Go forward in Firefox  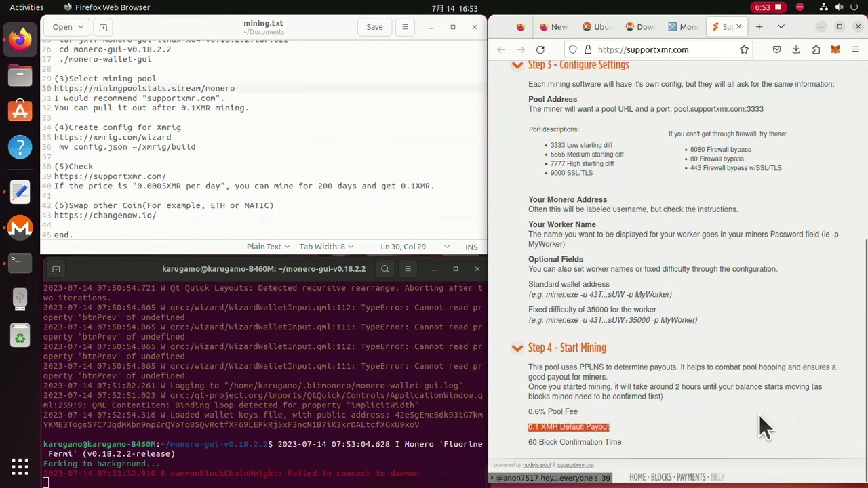coord(521,49)
